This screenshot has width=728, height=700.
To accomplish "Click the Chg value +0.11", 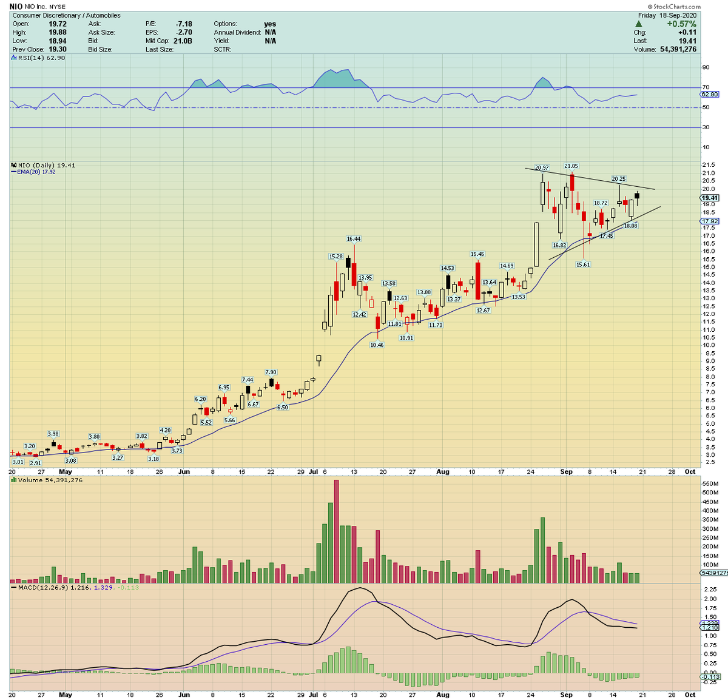I will 687,32.
